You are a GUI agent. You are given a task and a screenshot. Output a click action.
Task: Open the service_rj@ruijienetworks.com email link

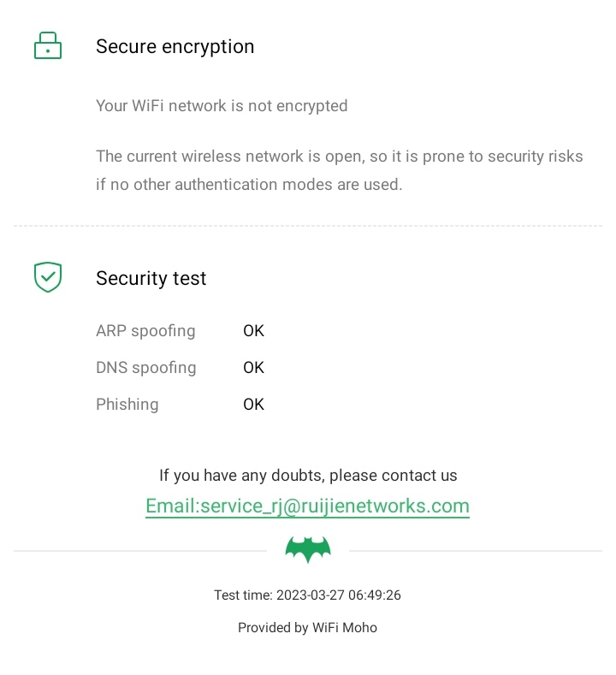point(307,506)
